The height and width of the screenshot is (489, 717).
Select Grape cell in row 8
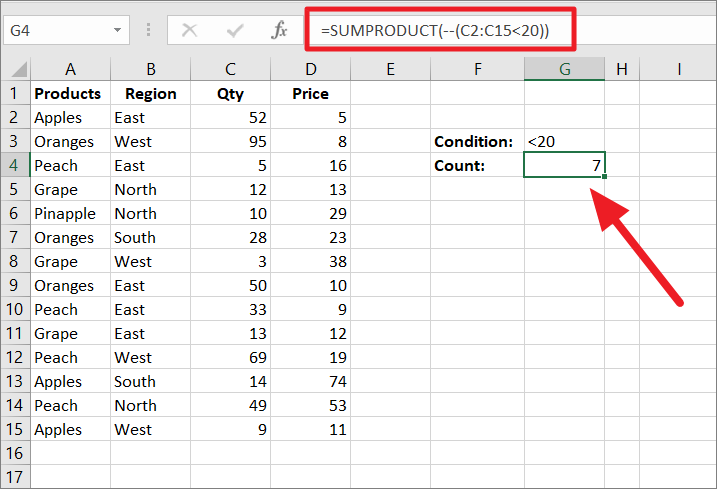(70, 261)
